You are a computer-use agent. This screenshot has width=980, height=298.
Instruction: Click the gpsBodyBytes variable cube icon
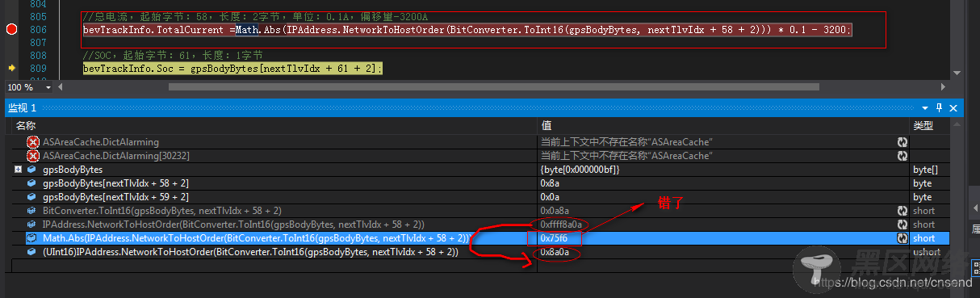31,170
